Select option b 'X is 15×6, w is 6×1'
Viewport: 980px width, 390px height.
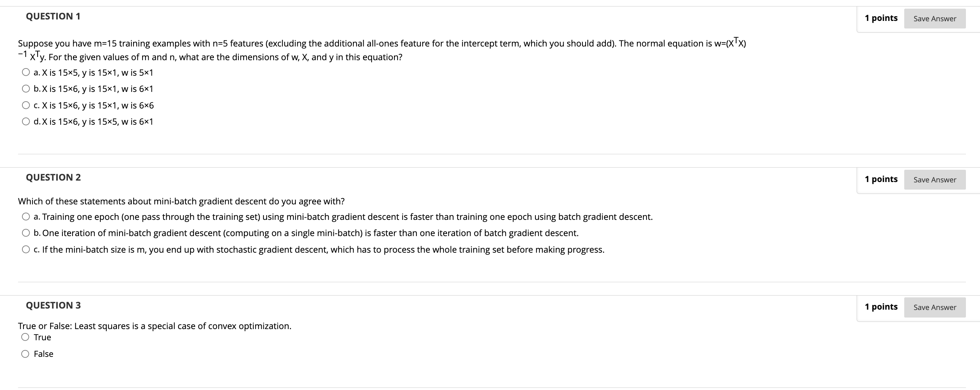[x=26, y=89]
